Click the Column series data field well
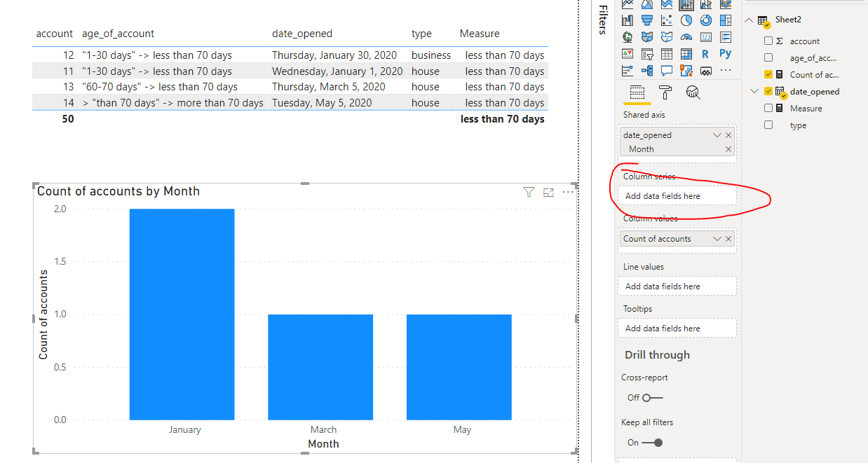This screenshot has width=868, height=463. tap(677, 196)
